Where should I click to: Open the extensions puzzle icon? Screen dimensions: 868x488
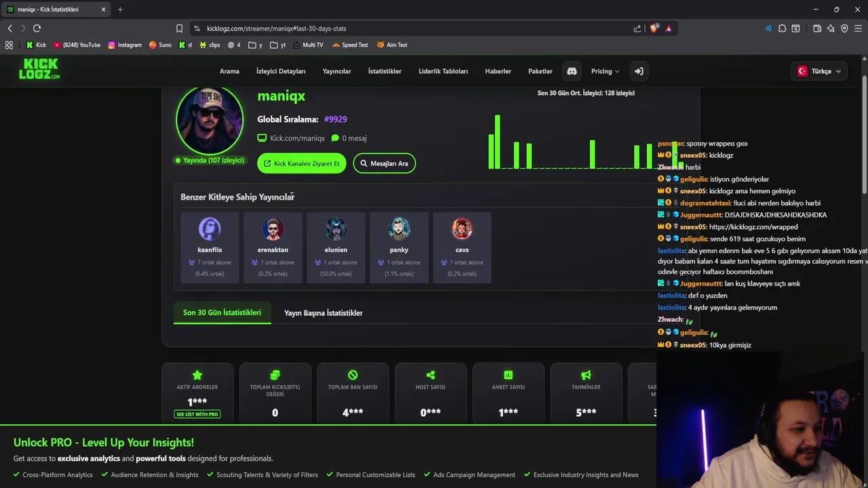point(782,28)
